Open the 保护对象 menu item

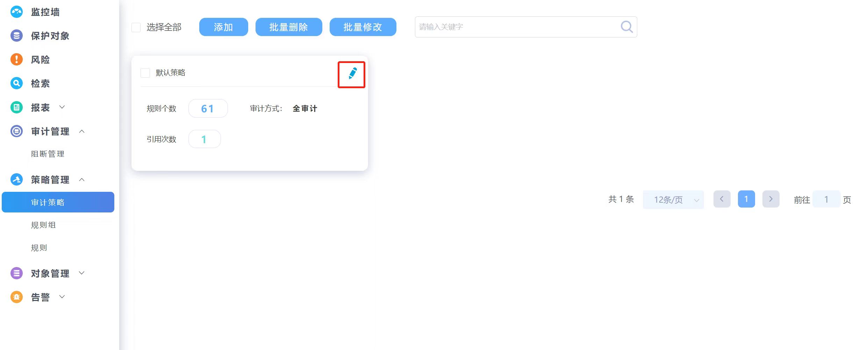50,36
